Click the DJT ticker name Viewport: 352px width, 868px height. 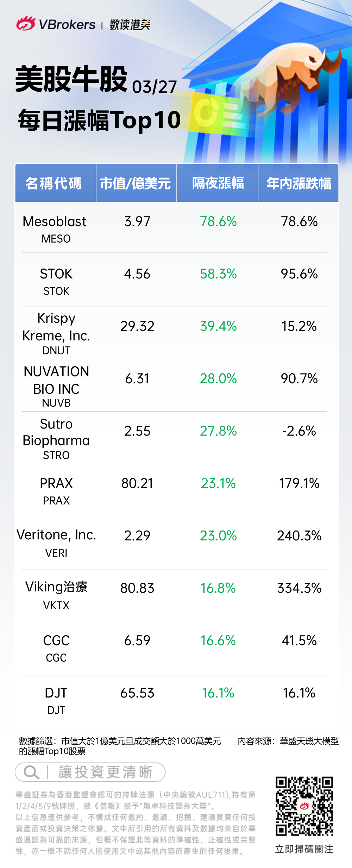click(56, 693)
